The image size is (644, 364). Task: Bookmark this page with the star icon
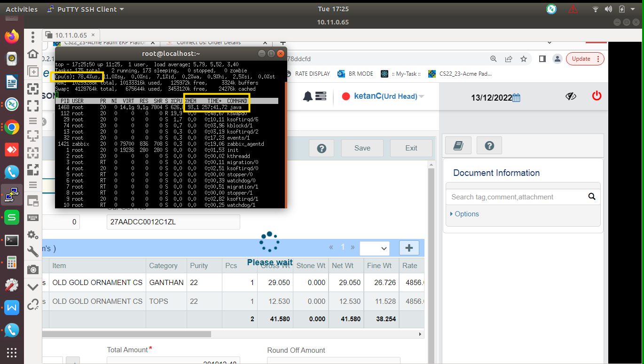(524, 59)
